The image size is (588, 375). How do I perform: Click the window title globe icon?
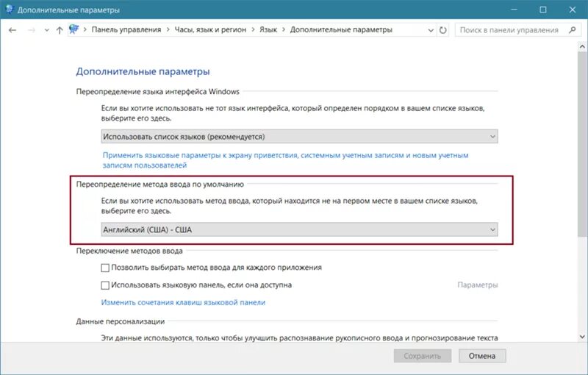pyautogui.click(x=9, y=9)
